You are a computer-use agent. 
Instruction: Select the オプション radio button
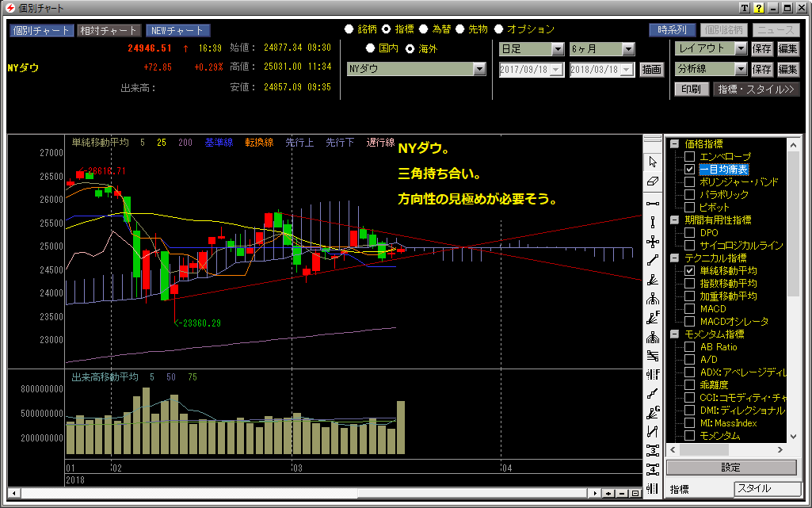pos(499,29)
